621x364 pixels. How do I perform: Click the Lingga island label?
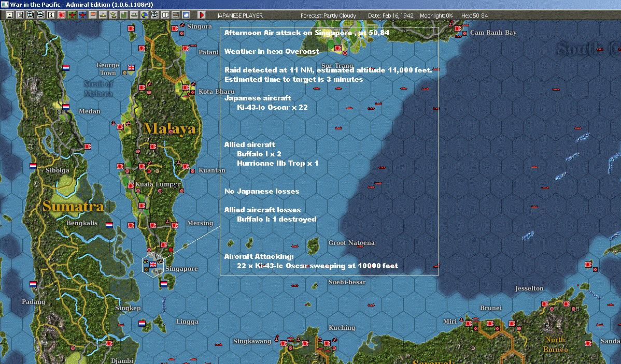click(187, 321)
